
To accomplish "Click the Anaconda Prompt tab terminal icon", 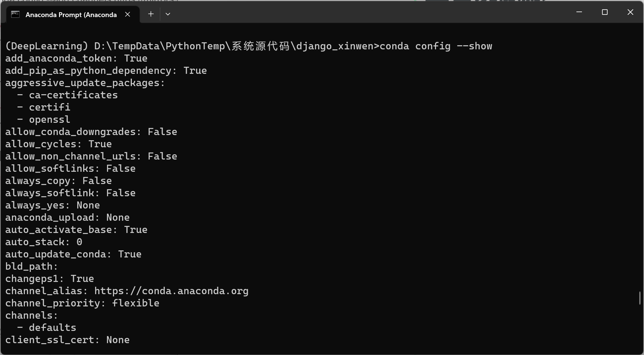I will click(15, 14).
